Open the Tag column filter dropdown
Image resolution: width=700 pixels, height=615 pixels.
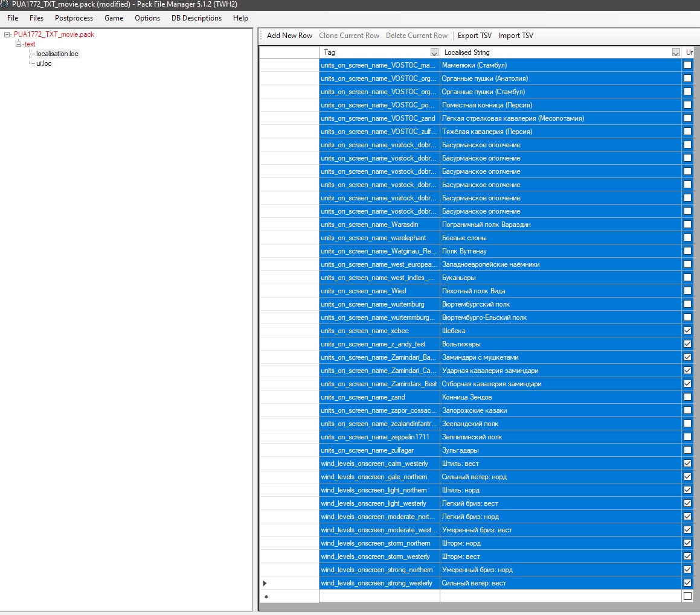[434, 53]
